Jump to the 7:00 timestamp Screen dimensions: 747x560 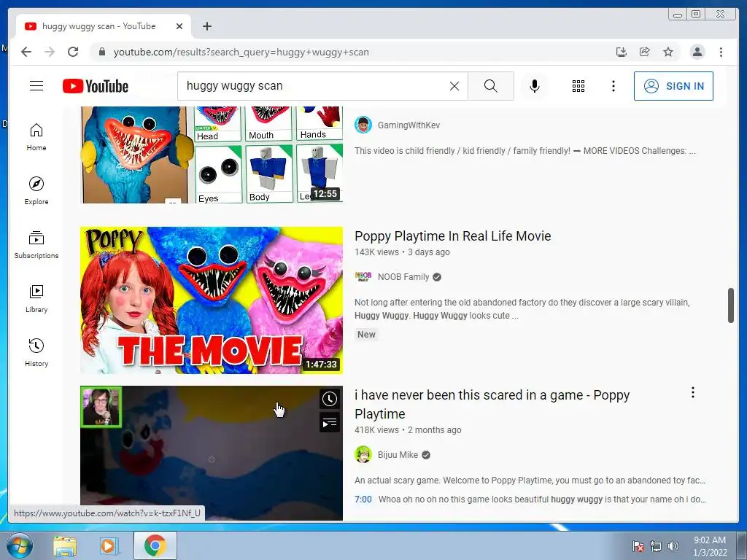tap(363, 499)
